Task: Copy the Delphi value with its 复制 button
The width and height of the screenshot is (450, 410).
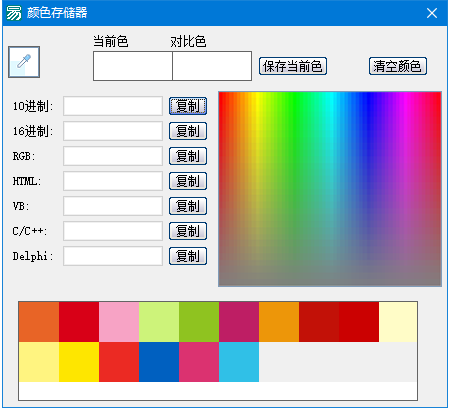Action: 188,256
